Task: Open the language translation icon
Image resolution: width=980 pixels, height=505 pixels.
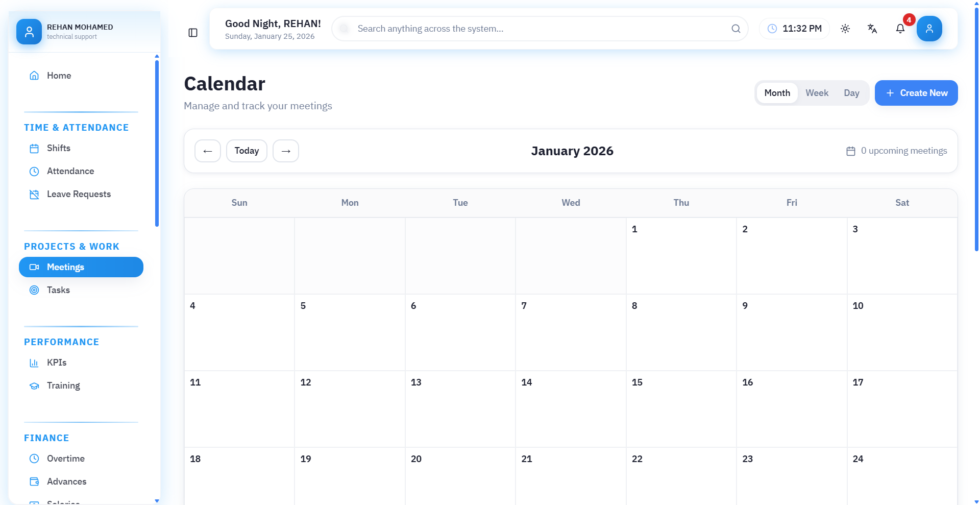Action: coord(872,29)
